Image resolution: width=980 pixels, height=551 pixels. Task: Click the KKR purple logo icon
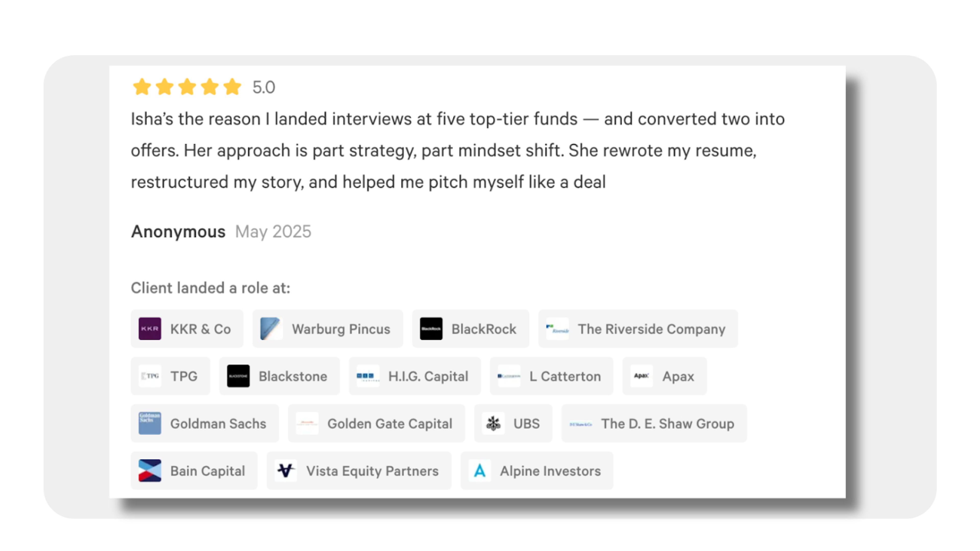[150, 329]
